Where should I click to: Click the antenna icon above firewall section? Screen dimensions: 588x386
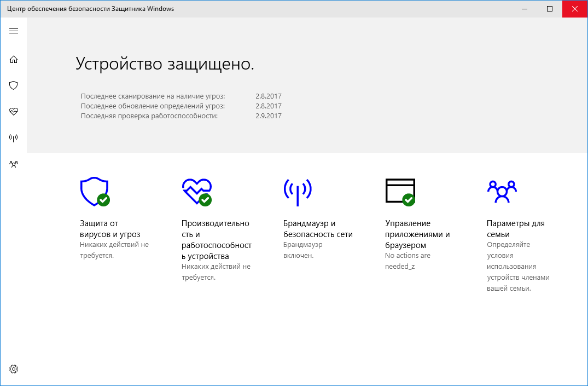pyautogui.click(x=298, y=192)
